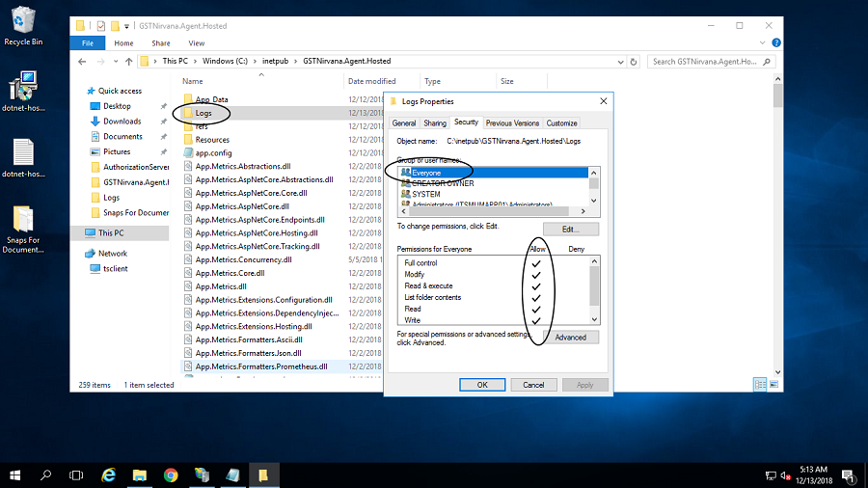Click Cancel in Logs Properties
Screen dimensions: 868x488
pos(533,385)
